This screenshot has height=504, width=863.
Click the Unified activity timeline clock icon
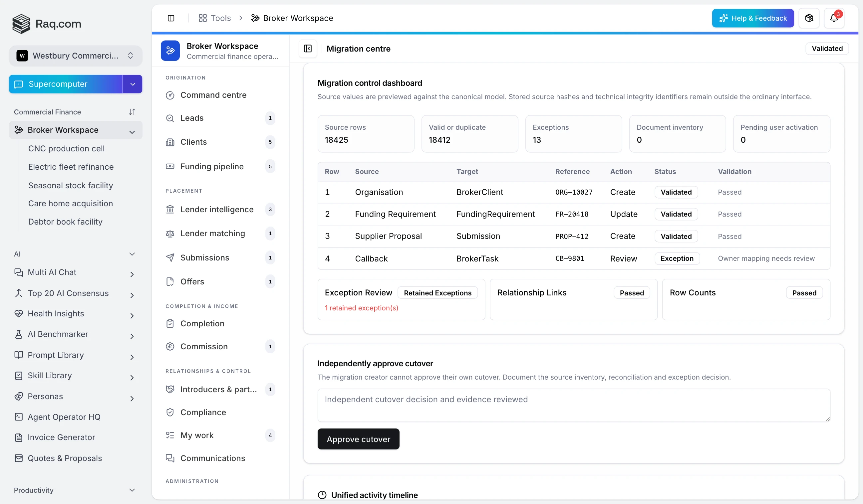click(322, 495)
